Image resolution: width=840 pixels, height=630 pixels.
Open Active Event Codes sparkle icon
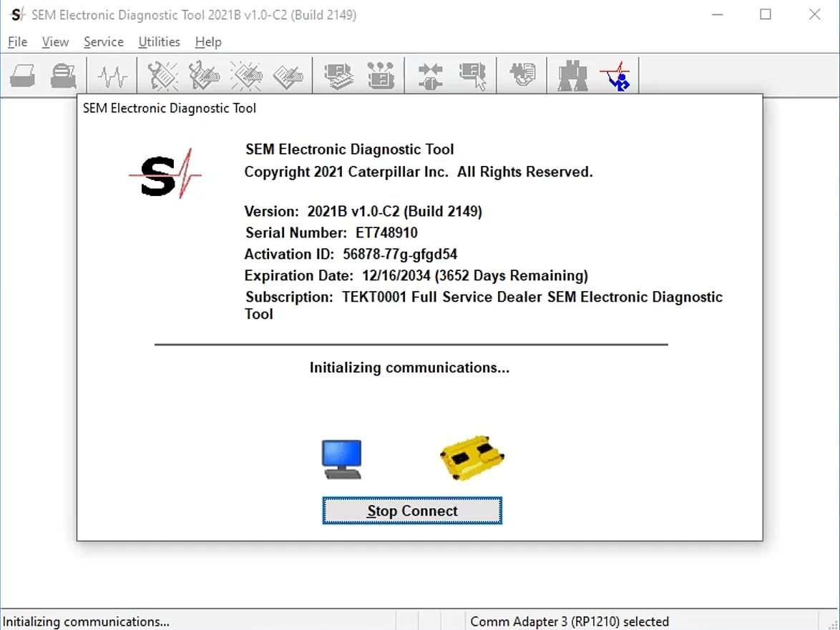tap(246, 76)
